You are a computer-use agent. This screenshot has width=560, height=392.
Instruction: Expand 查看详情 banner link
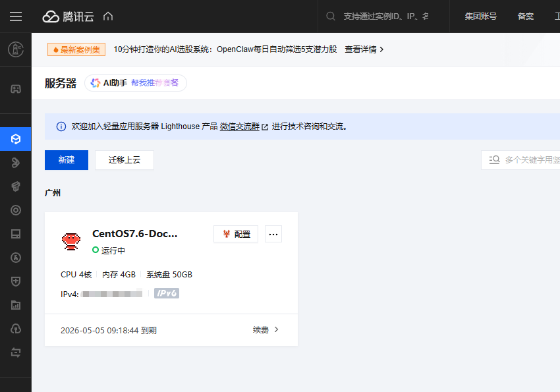pyautogui.click(x=364, y=49)
